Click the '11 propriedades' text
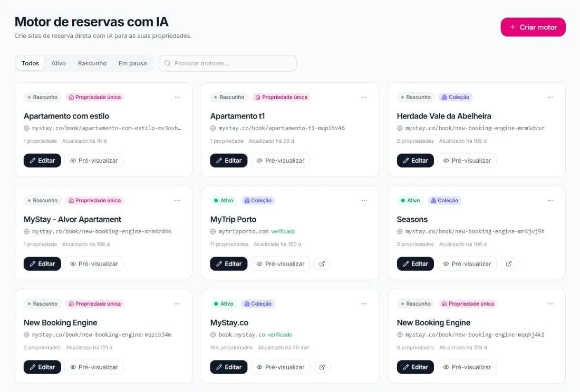 [x=229, y=244]
